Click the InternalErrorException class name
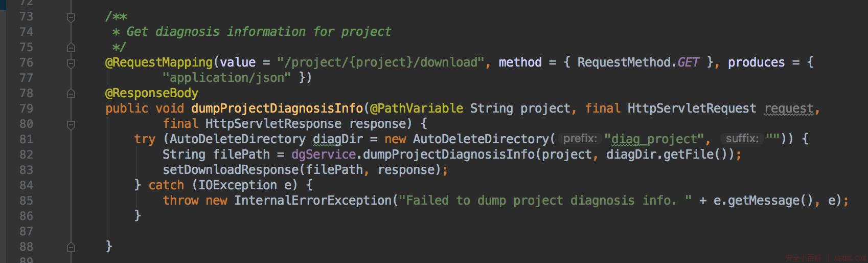The image size is (868, 263). [x=313, y=201]
